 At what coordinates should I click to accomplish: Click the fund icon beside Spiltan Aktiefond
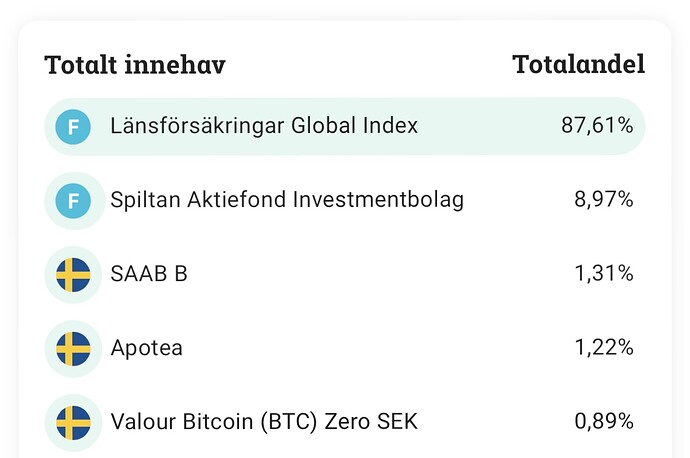tap(73, 200)
